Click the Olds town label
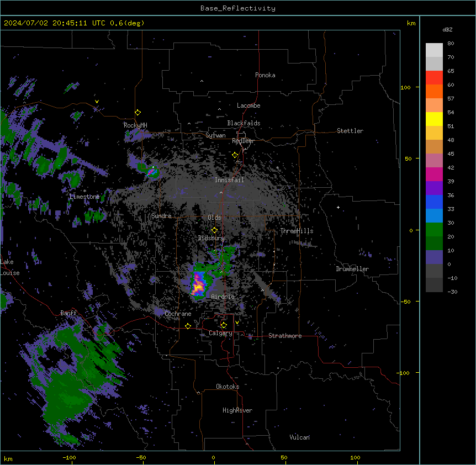 (214, 218)
